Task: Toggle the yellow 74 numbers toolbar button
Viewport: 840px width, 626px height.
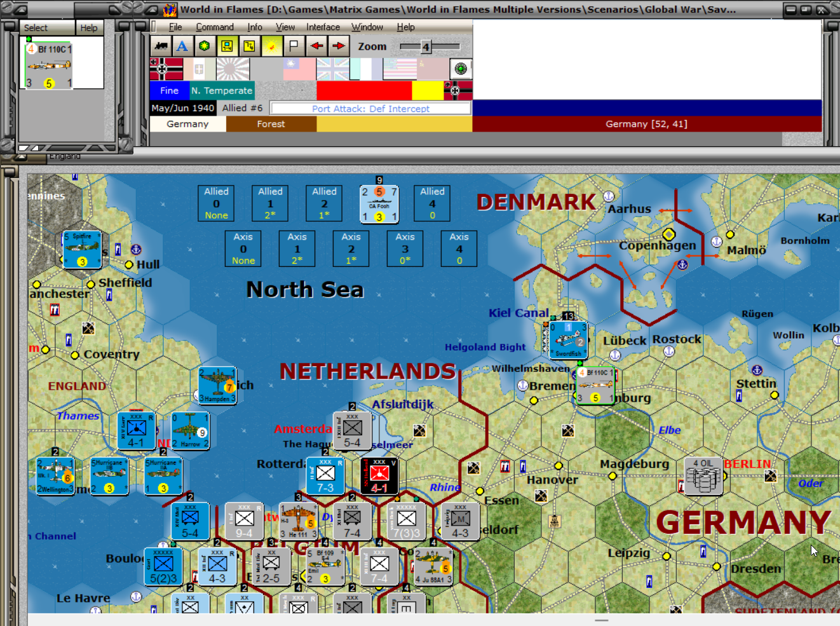Action: (248, 46)
